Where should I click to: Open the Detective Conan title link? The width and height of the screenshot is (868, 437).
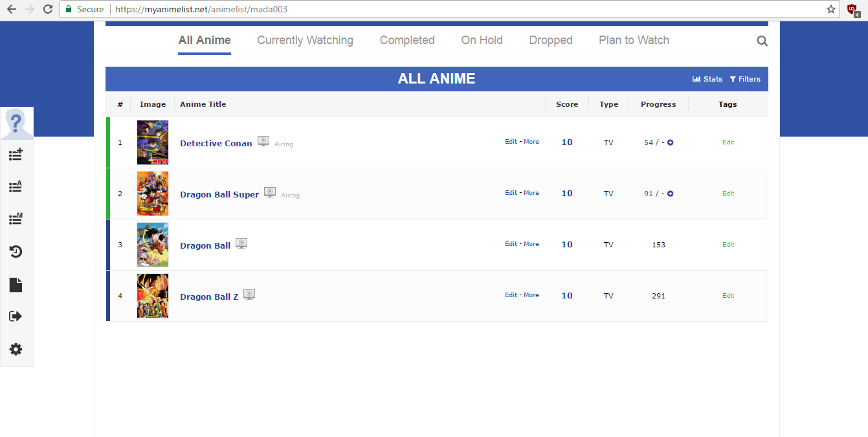216,143
